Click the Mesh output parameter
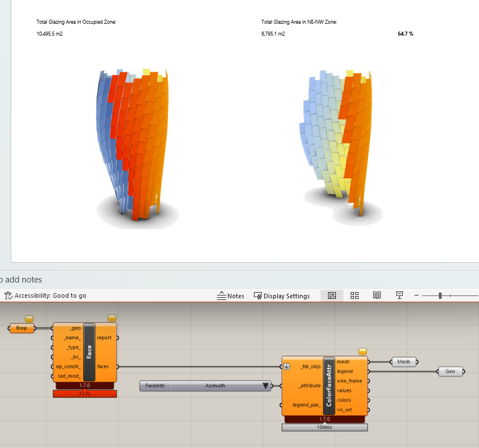 [403, 362]
